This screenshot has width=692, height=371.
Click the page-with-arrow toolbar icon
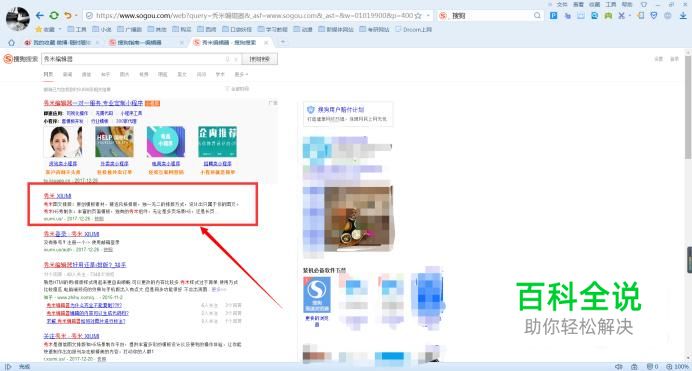click(x=641, y=15)
